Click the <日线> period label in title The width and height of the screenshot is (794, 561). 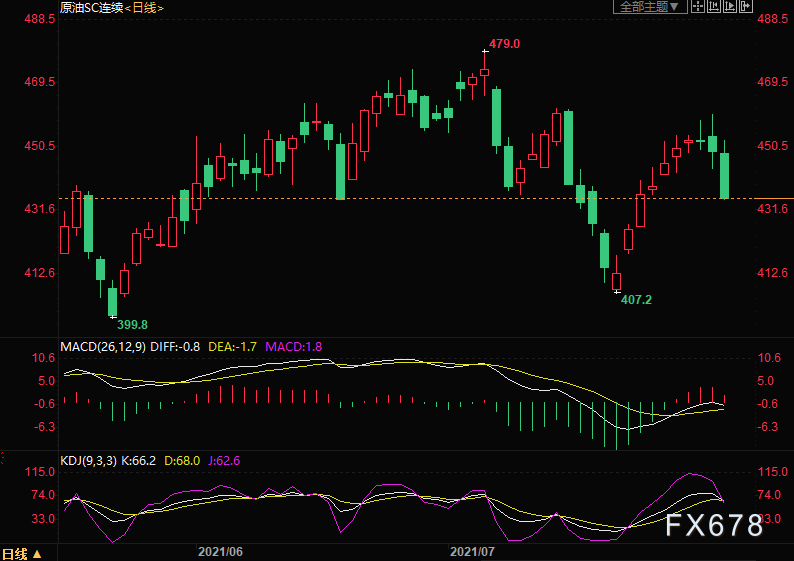tap(144, 8)
